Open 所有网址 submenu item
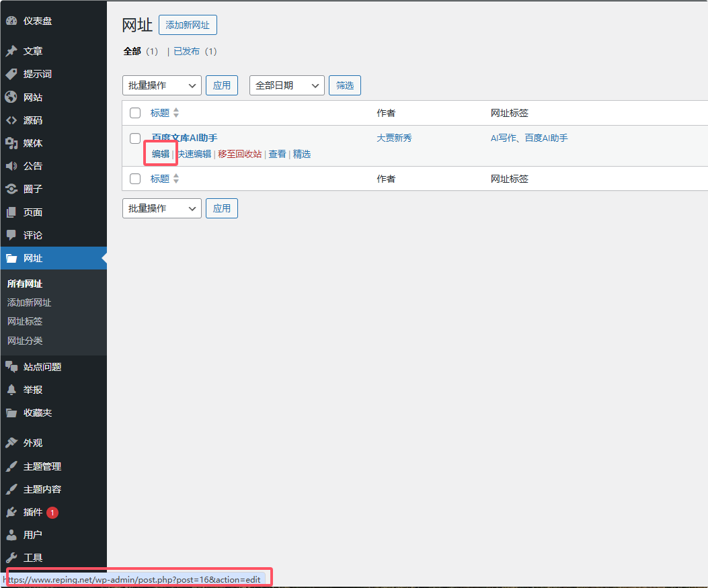 click(x=25, y=284)
